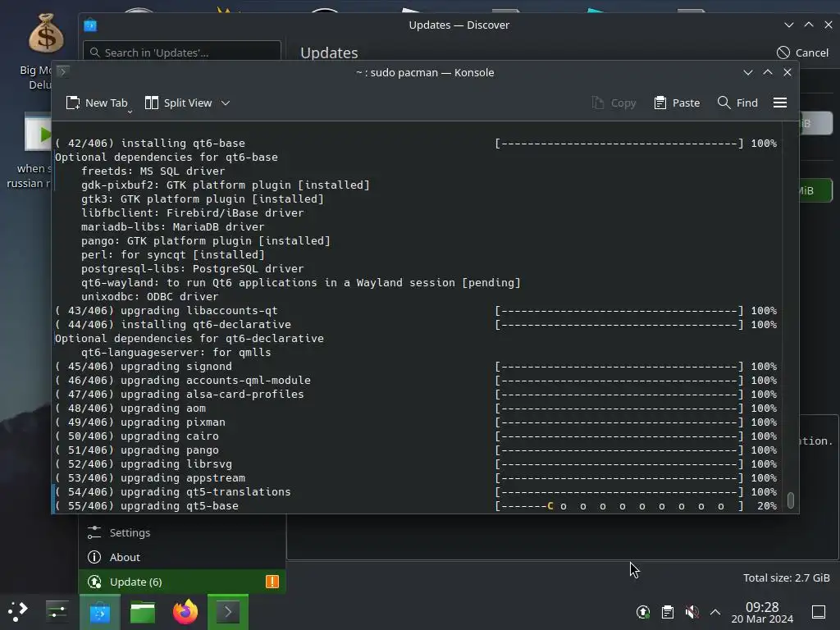The image size is (840, 630).
Task: Open the Konsole hamburger menu
Action: pos(780,103)
